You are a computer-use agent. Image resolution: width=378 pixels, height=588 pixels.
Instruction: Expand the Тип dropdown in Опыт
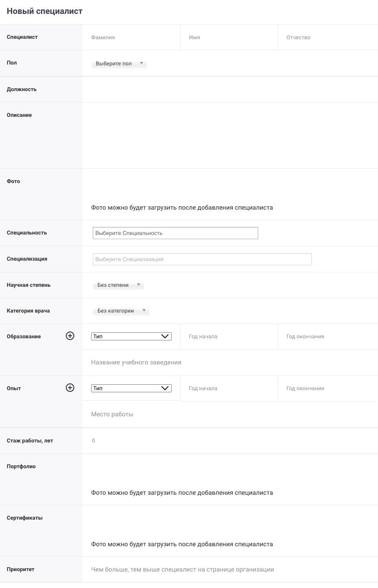pyautogui.click(x=131, y=388)
